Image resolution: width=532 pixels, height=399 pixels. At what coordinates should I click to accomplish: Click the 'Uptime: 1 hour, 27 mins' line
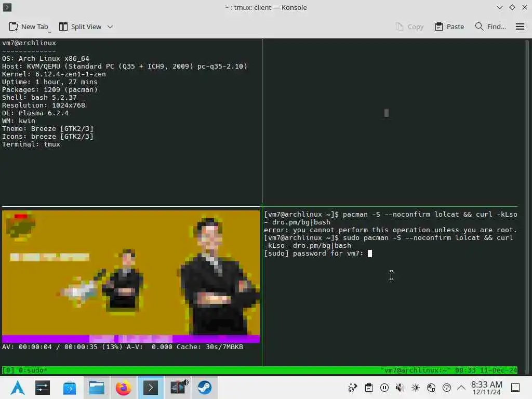[x=50, y=82]
